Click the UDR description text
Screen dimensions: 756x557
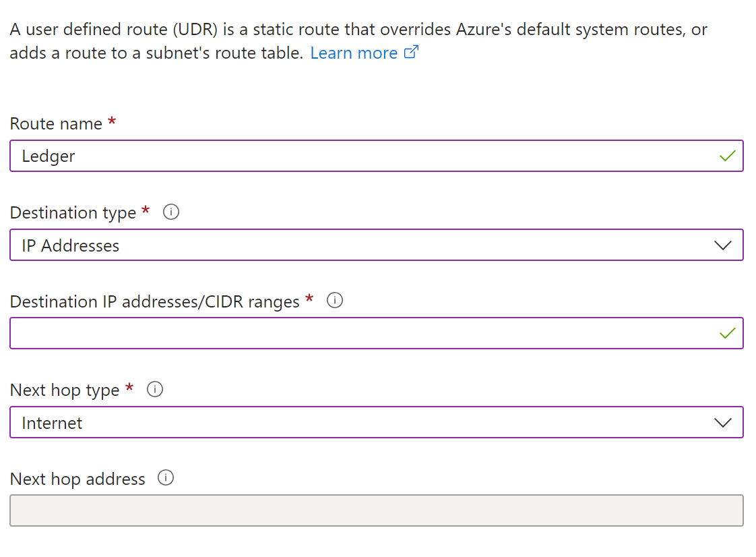coord(270,40)
